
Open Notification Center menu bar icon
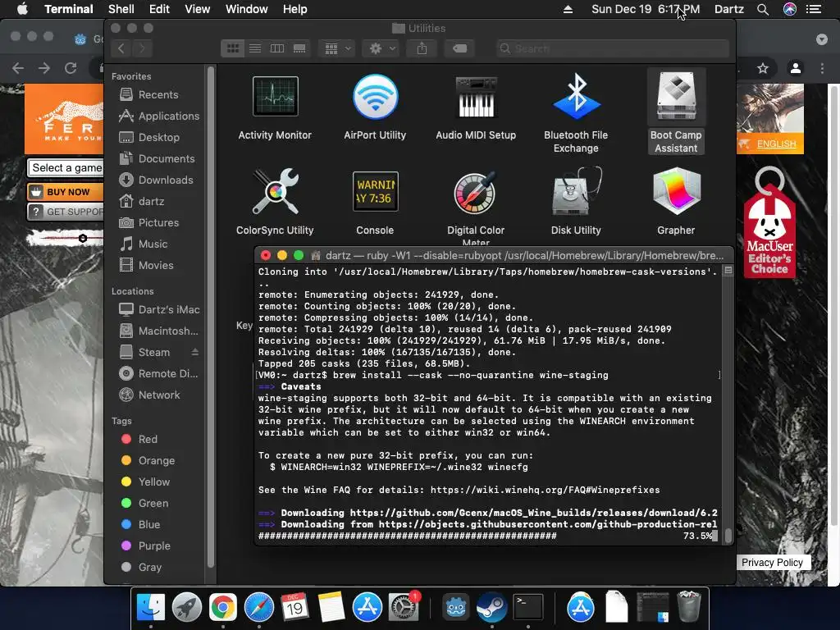click(814, 9)
